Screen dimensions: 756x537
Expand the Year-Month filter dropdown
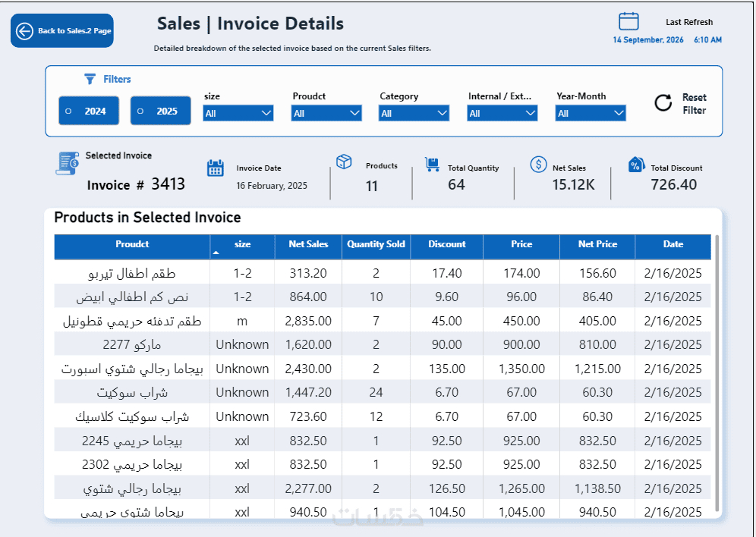point(591,113)
